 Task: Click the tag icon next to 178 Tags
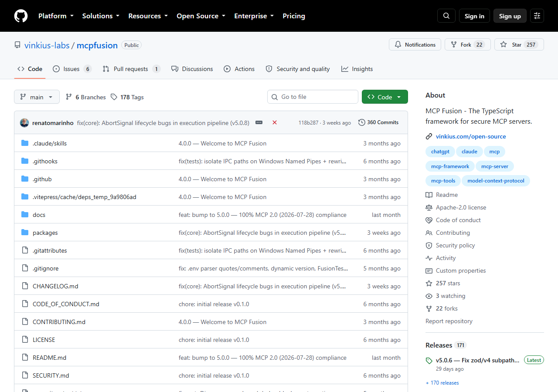(x=114, y=97)
